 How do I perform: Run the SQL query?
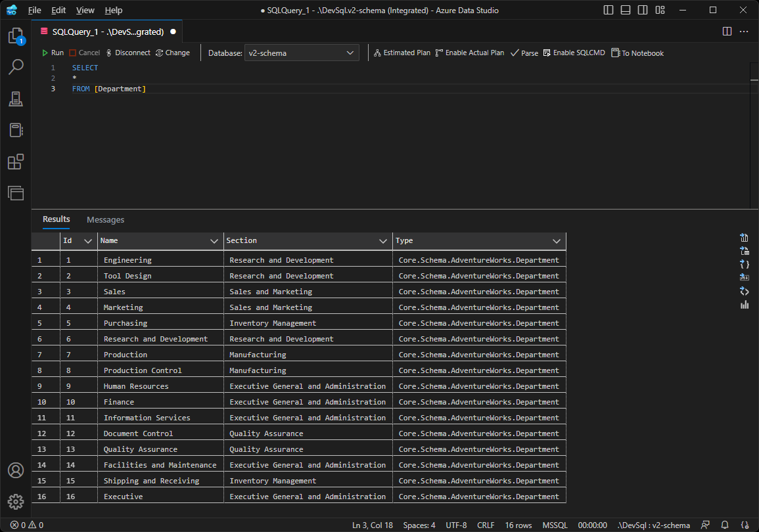point(53,53)
